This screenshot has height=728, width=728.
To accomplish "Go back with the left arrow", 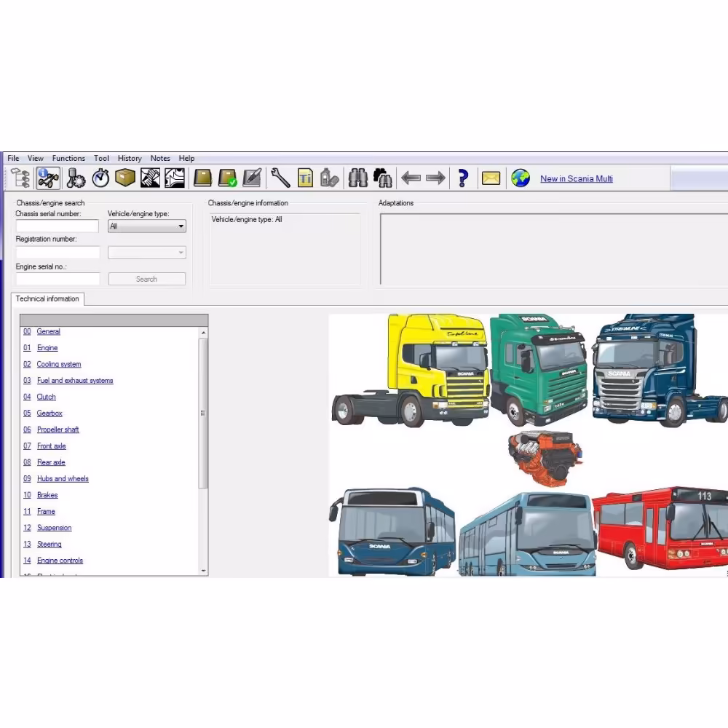I will pyautogui.click(x=411, y=178).
